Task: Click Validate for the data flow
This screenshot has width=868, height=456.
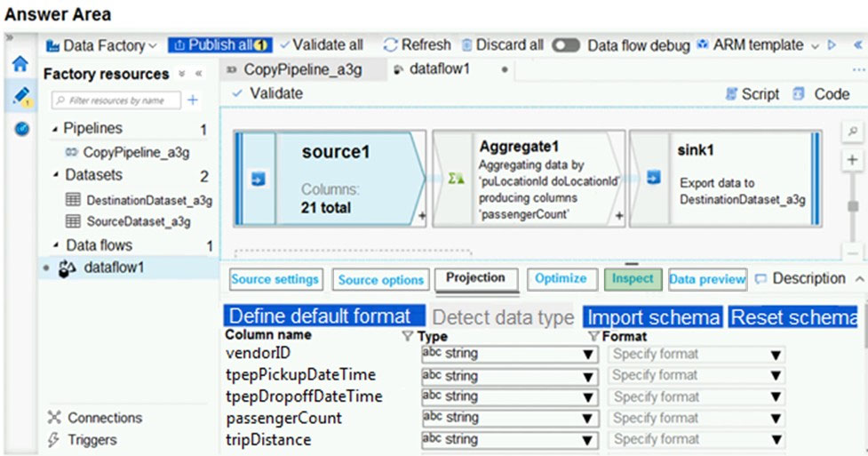Action: (x=268, y=93)
